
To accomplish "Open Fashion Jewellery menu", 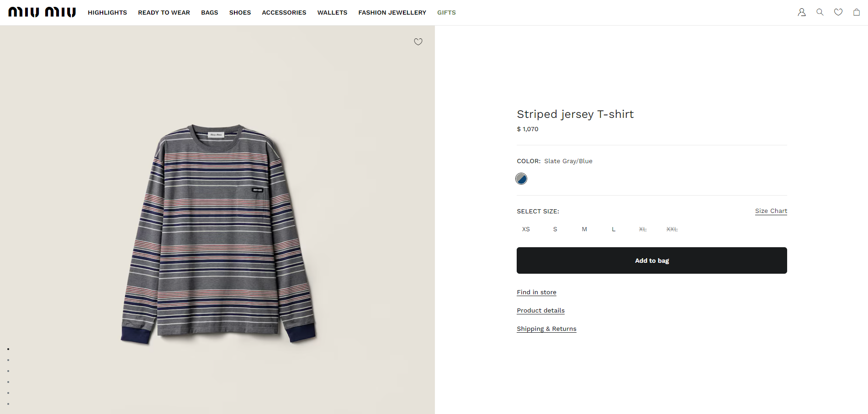I will 392,13.
